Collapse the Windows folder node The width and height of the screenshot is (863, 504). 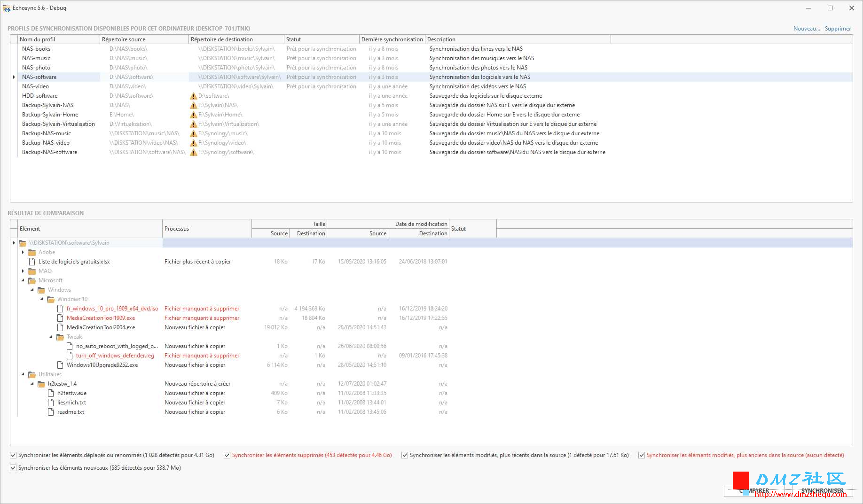[32, 290]
